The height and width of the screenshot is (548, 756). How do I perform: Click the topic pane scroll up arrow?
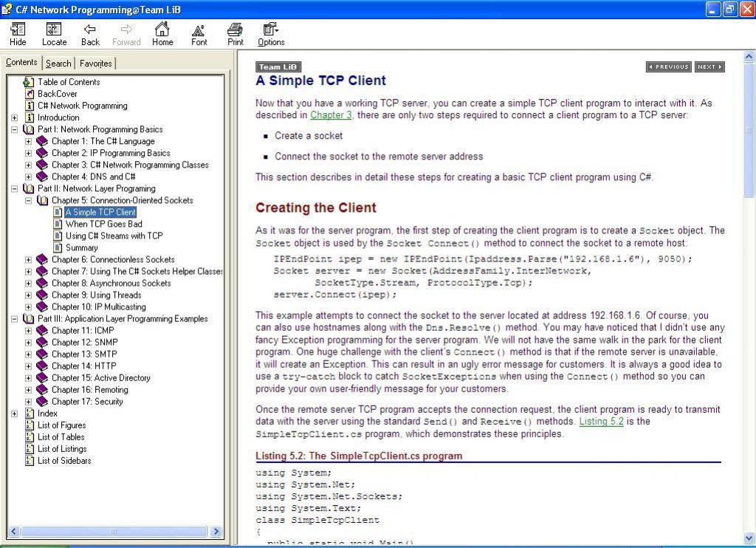[x=749, y=56]
